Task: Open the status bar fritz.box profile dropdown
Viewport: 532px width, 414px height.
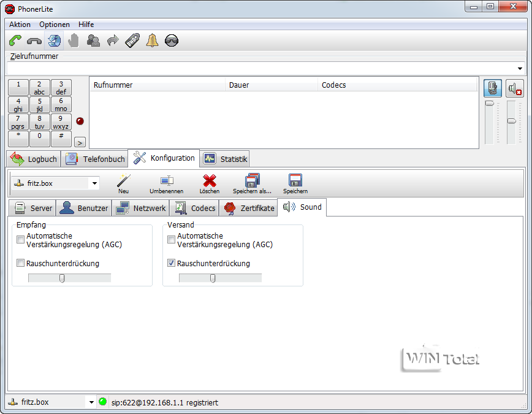Action: click(91, 402)
